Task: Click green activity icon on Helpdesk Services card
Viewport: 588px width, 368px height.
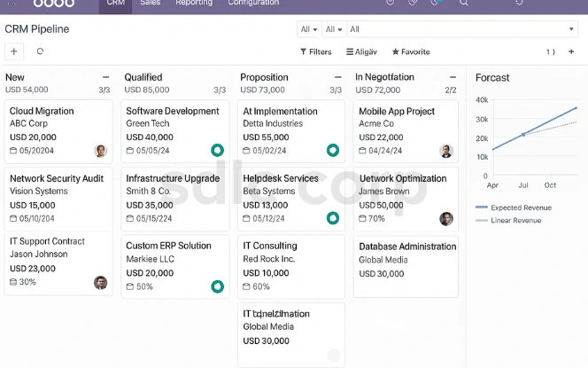Action: tap(333, 218)
